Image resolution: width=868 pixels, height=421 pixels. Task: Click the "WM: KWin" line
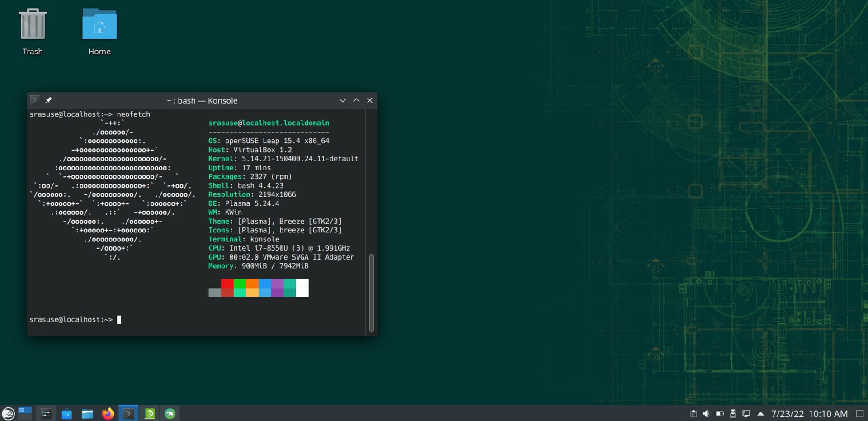click(225, 212)
